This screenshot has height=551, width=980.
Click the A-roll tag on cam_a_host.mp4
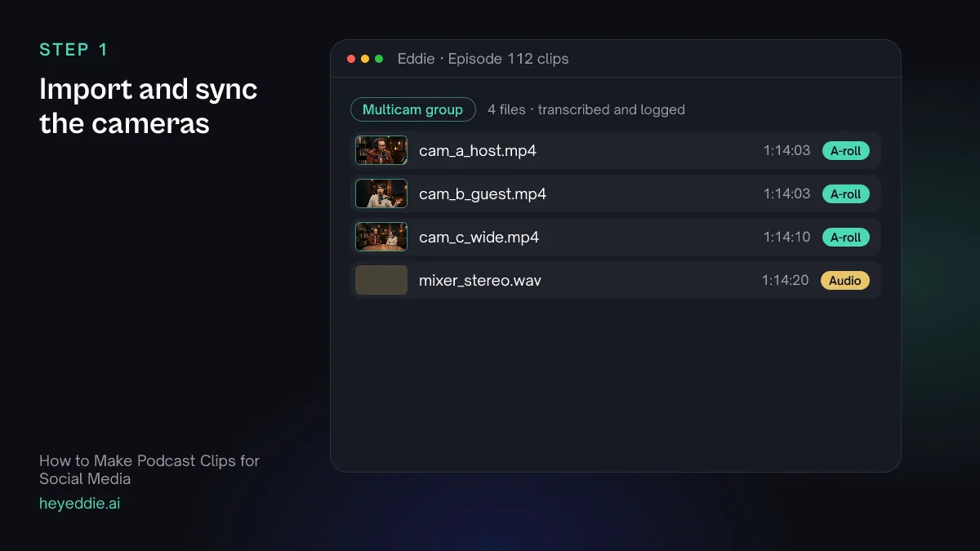[845, 150]
